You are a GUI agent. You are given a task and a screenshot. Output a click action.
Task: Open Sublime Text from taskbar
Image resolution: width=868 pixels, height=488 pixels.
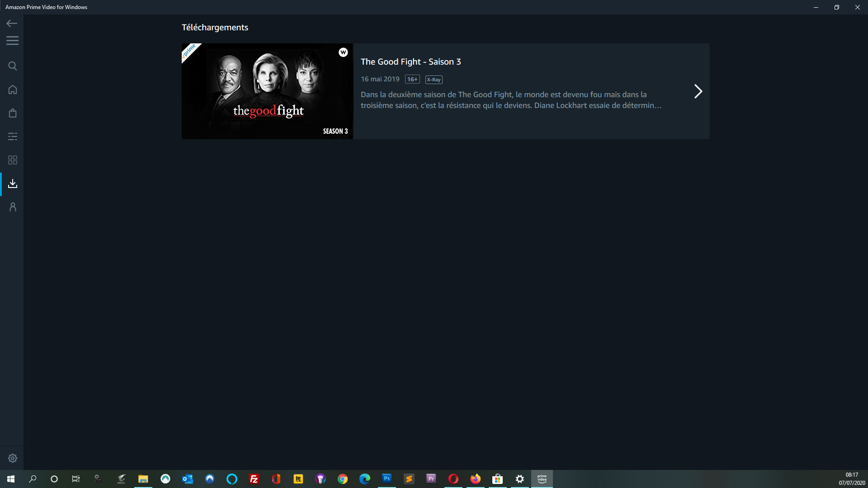click(409, 479)
